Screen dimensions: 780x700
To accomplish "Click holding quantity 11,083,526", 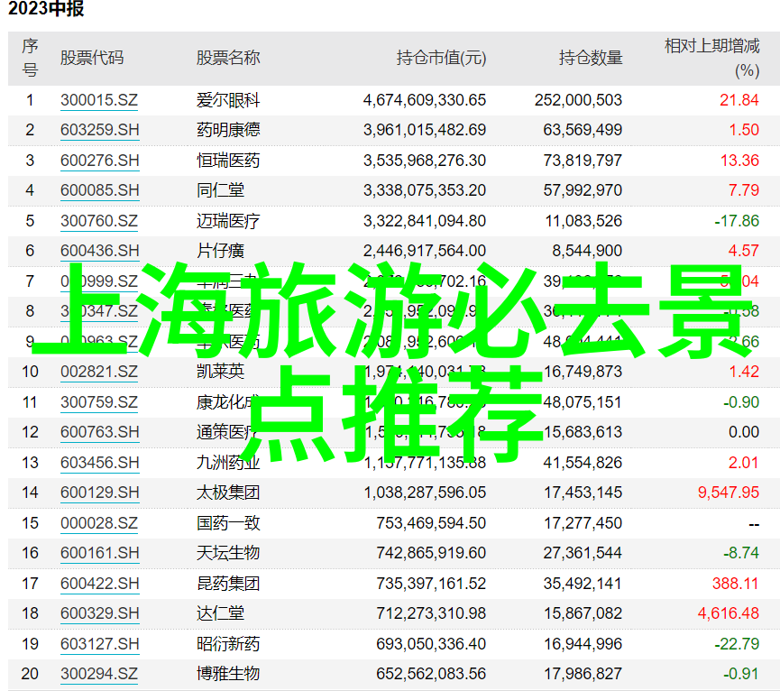I will [x=583, y=221].
